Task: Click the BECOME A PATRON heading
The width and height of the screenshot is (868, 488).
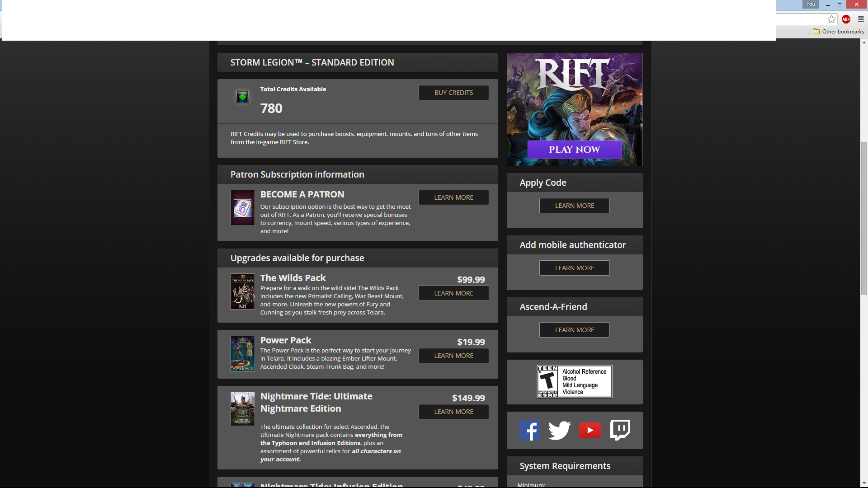Action: pos(302,194)
